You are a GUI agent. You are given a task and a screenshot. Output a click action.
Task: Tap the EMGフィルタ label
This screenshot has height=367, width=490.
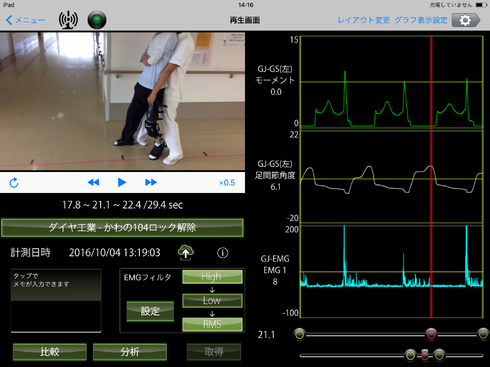coord(147,278)
